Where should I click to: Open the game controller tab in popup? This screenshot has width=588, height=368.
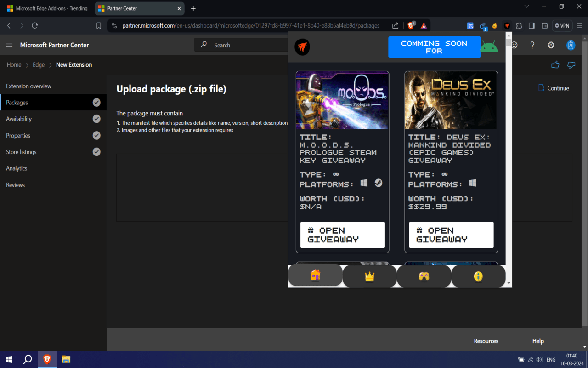424,276
